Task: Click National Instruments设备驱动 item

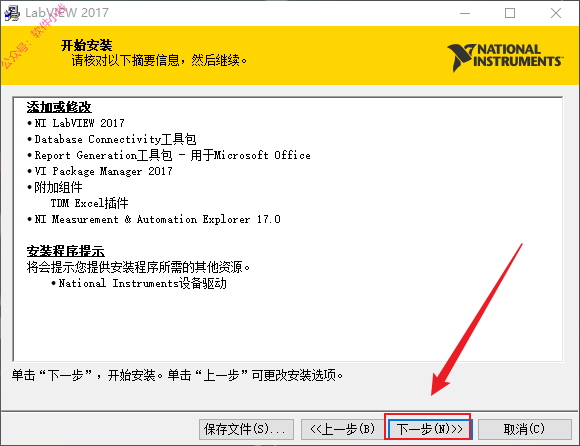Action: click(139, 283)
